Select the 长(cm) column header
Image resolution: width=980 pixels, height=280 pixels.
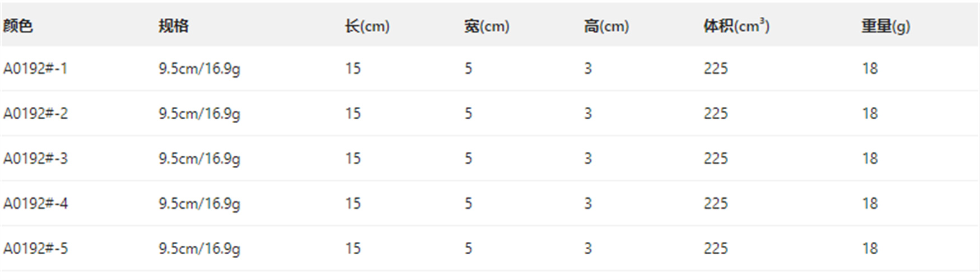pyautogui.click(x=367, y=26)
